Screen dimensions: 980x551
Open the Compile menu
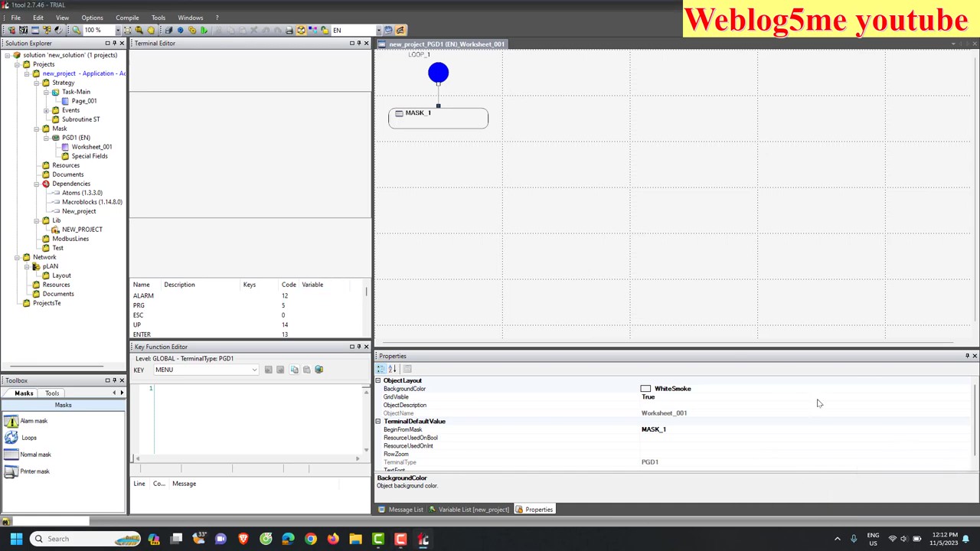click(x=127, y=17)
